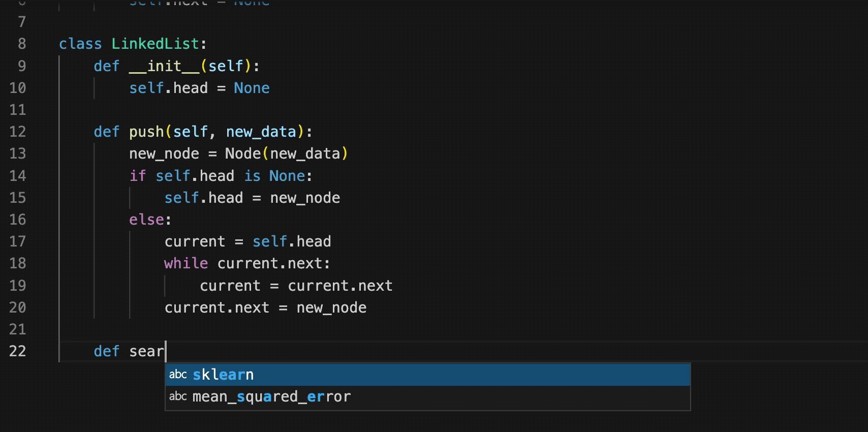Choose the "mean_squared_error" suggestion

pos(271,396)
